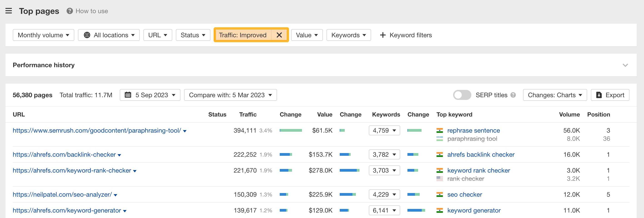644x218 pixels.
Task: Click the How to use help icon
Action: click(69, 11)
